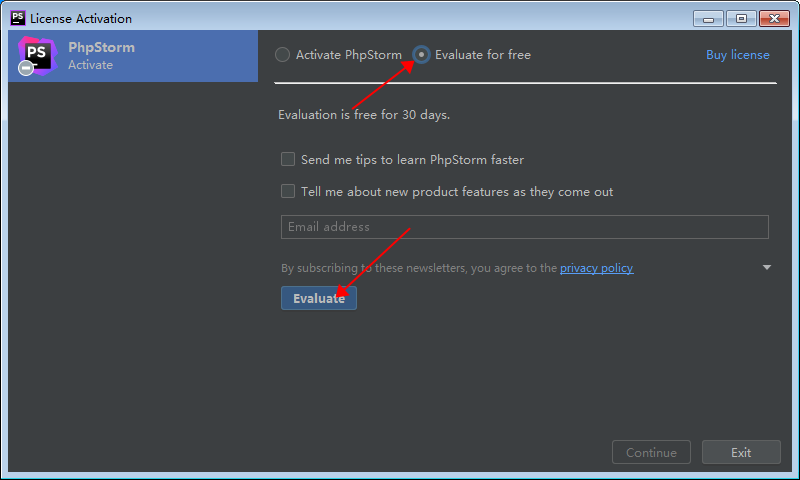Click the greyed-out Continue button

pyautogui.click(x=651, y=453)
